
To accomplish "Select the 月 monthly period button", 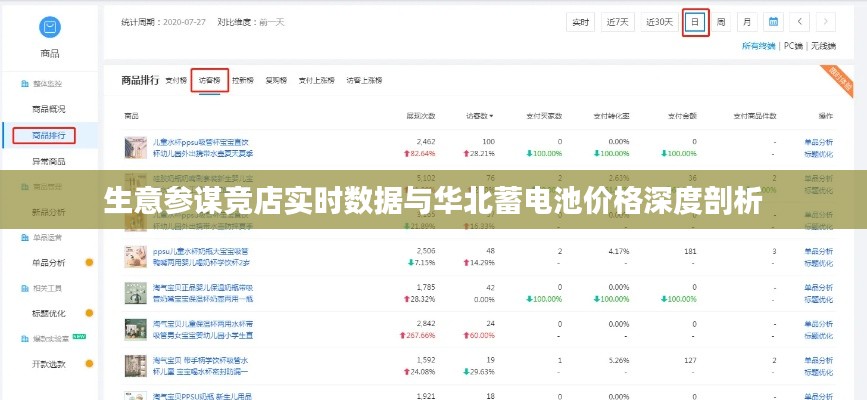I will [x=747, y=22].
